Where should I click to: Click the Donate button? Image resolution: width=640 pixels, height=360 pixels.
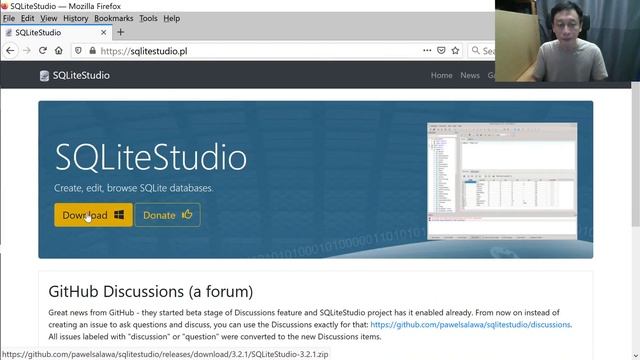(x=168, y=215)
